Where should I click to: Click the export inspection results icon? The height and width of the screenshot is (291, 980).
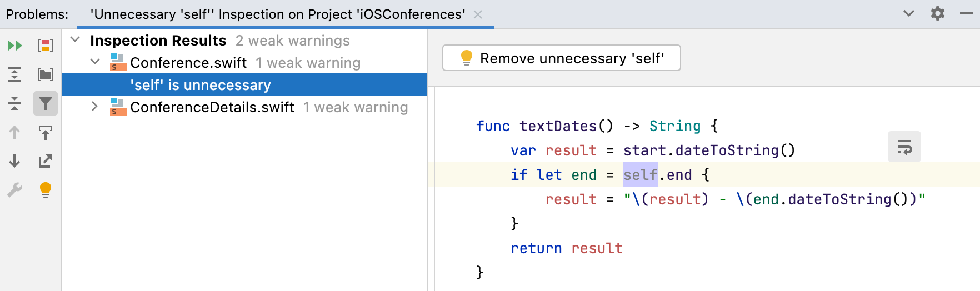[46, 161]
